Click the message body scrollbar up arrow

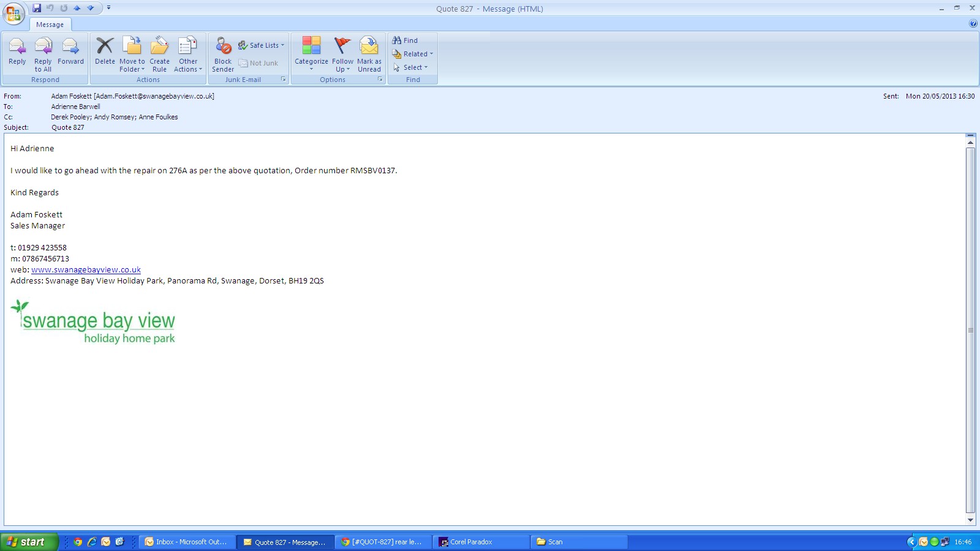[x=970, y=142]
